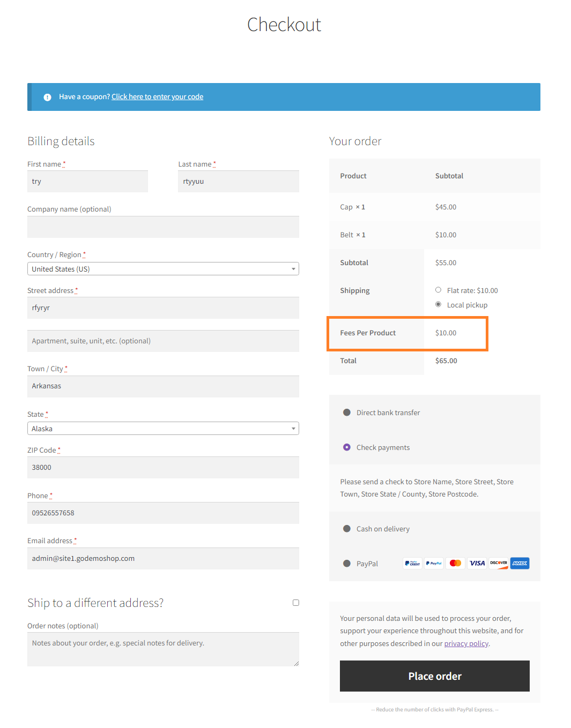Click here to enter your coupon code
Screen dimensions: 571x728
tap(157, 97)
